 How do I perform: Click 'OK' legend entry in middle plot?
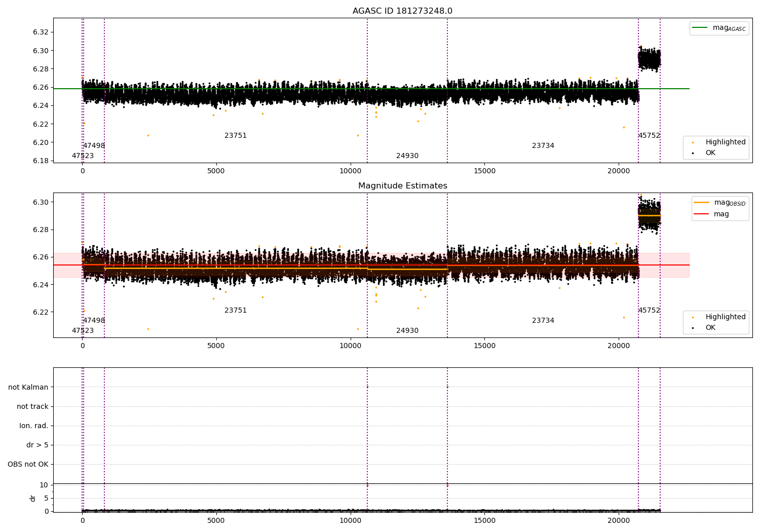click(710, 327)
